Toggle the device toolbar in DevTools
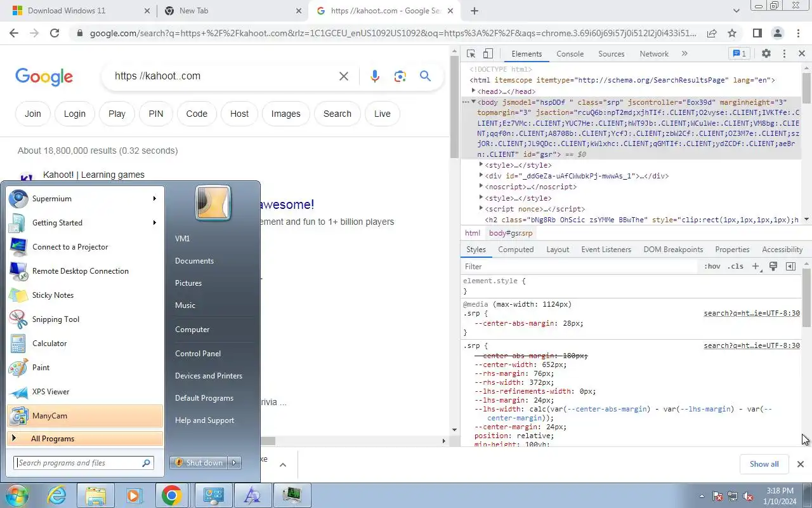The image size is (812, 508). coord(488,54)
